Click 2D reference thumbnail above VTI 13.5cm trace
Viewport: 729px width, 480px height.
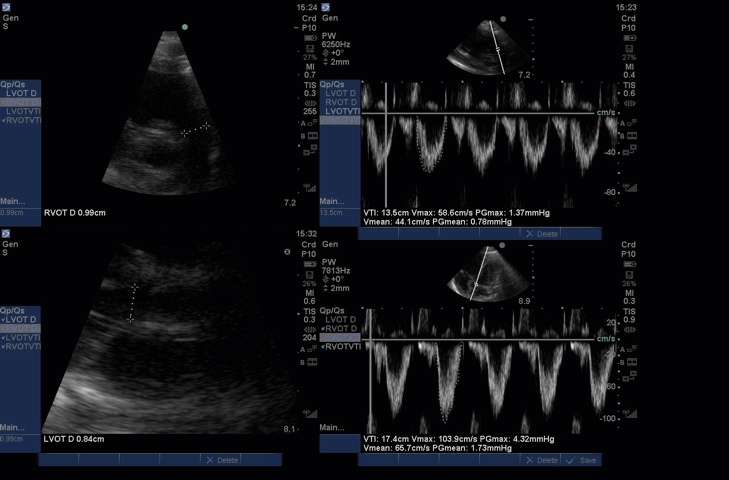(489, 47)
